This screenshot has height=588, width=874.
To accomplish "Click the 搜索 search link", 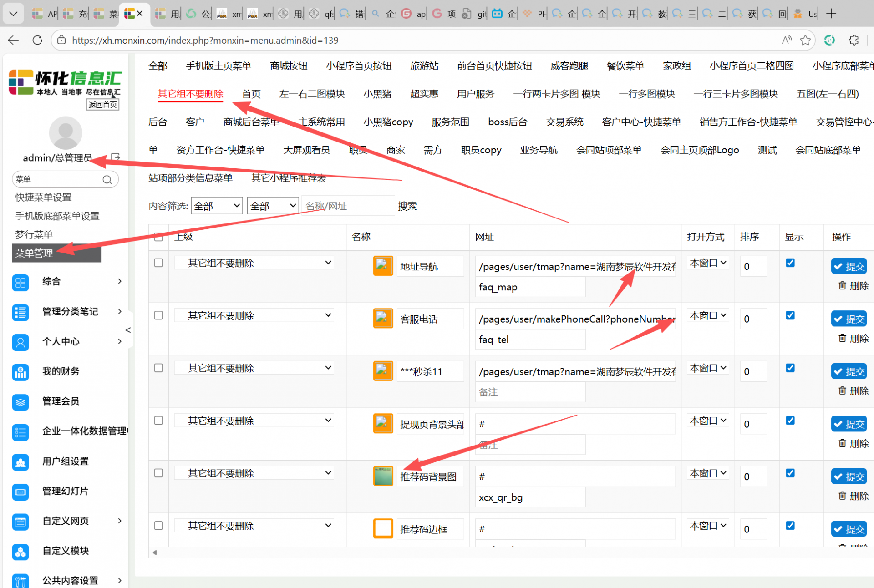I will (407, 206).
